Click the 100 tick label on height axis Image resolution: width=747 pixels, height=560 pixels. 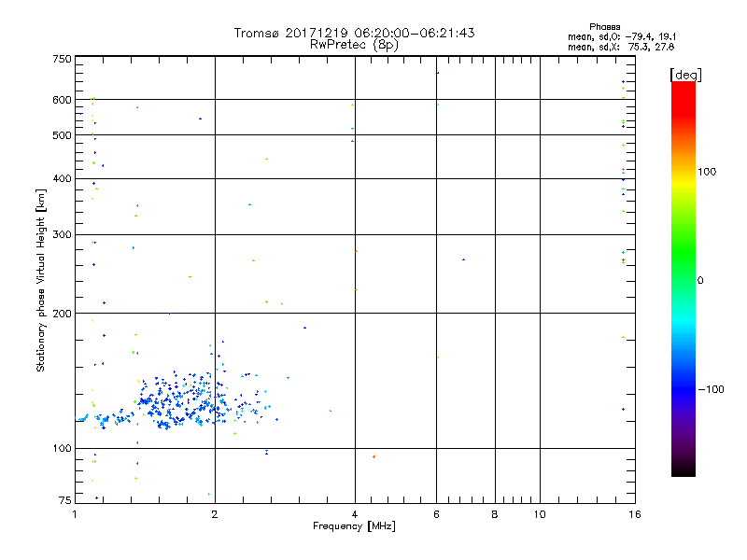62,448
